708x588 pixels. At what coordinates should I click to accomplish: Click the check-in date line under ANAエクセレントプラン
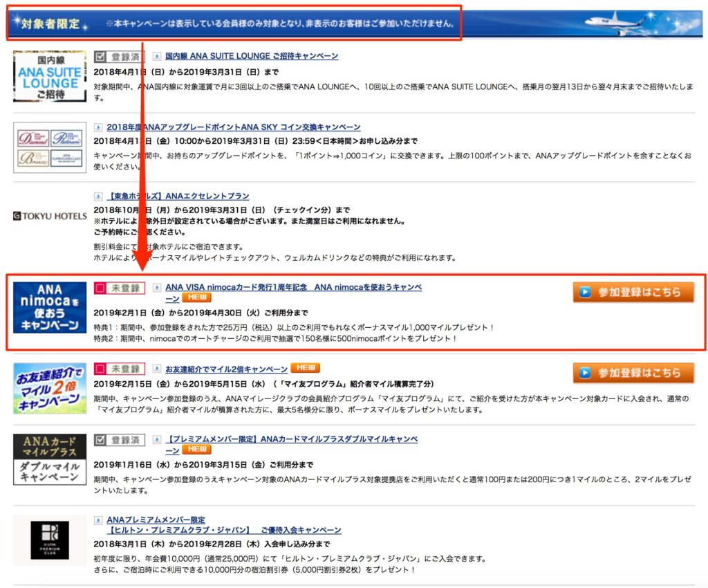pyautogui.click(x=222, y=210)
